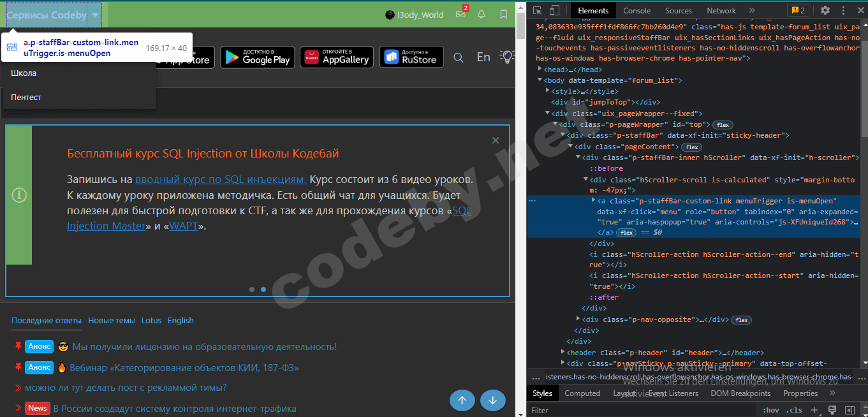Switch to the Network tab
868x417 pixels.
[721, 10]
